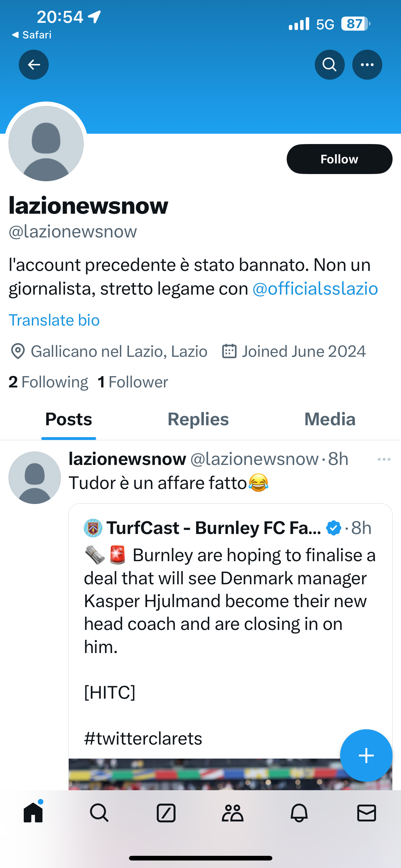Switch to the Replies tab
This screenshot has height=868, width=401.
tap(198, 419)
